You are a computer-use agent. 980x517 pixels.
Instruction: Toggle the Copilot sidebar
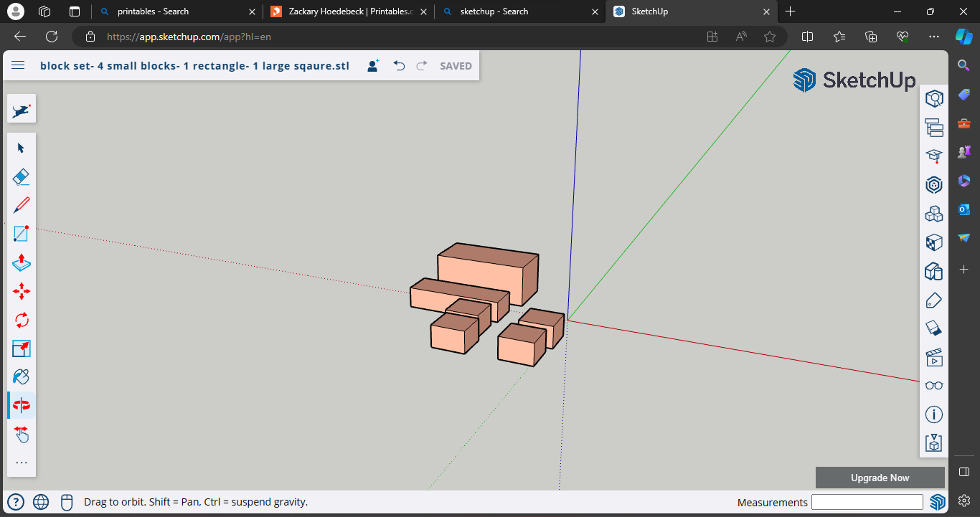(x=963, y=37)
